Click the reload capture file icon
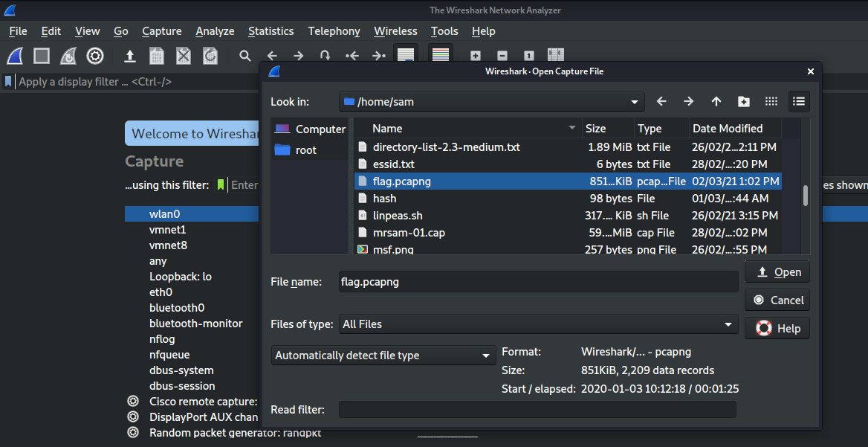Viewport: 868px width, 447px height. click(x=210, y=55)
